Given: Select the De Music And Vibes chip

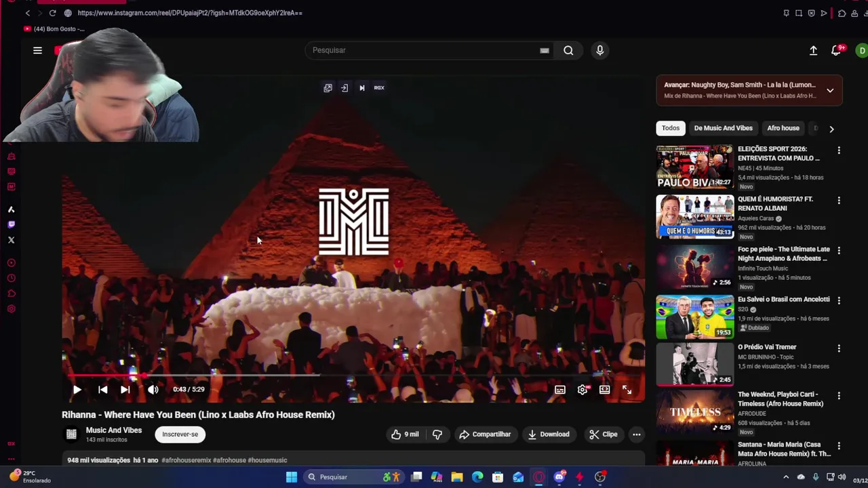Looking at the screenshot, I should pos(723,128).
